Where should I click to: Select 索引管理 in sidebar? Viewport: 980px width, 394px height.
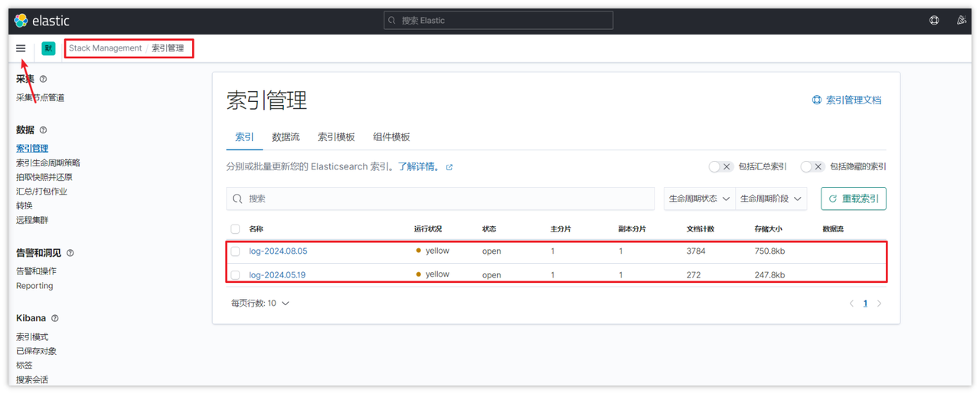click(x=32, y=149)
